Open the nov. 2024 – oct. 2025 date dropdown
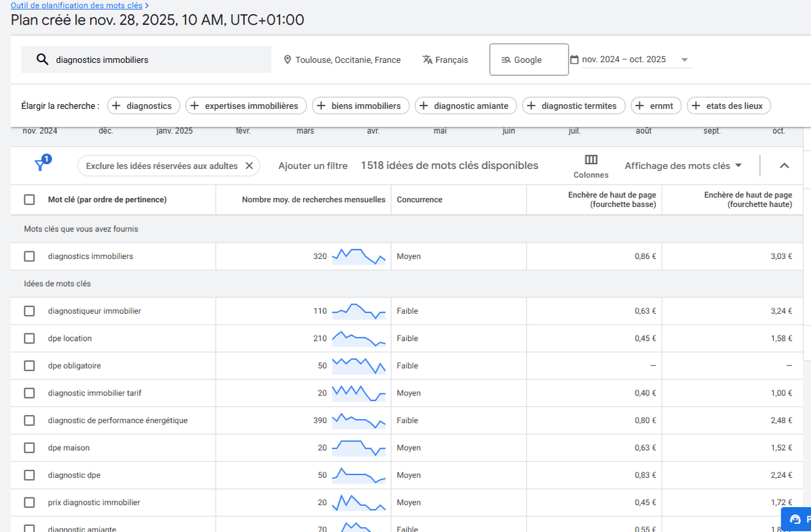Image resolution: width=811 pixels, height=532 pixels. [683, 59]
